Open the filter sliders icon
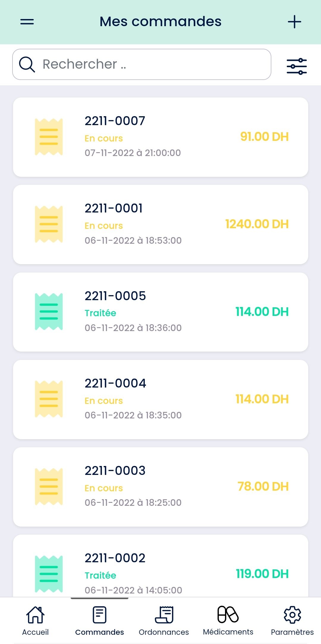321x644 pixels. point(296,66)
